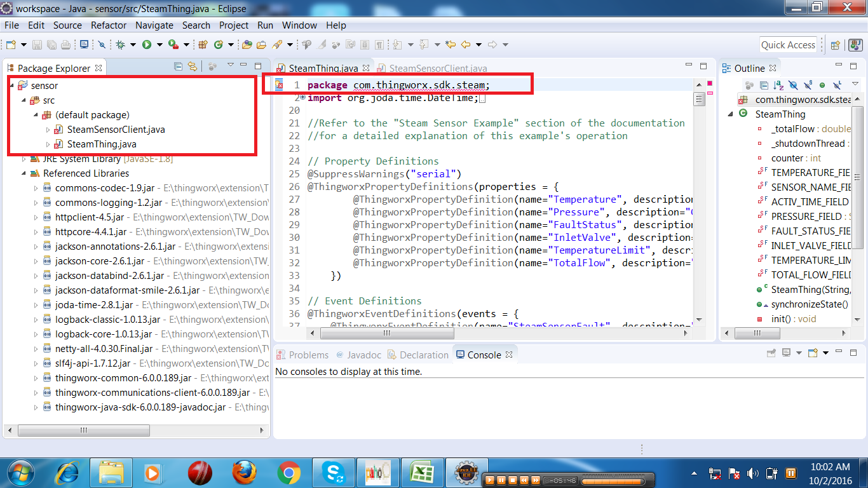Click the New Java Class icon
This screenshot has width=868, height=488.
click(x=218, y=44)
